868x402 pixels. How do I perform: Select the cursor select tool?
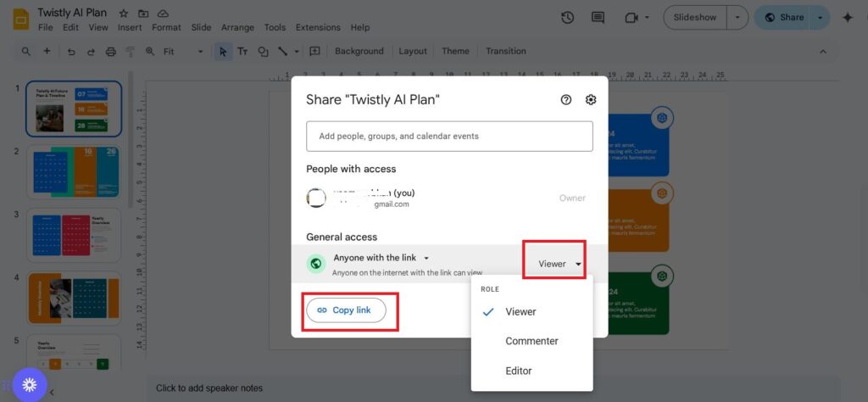pos(223,52)
